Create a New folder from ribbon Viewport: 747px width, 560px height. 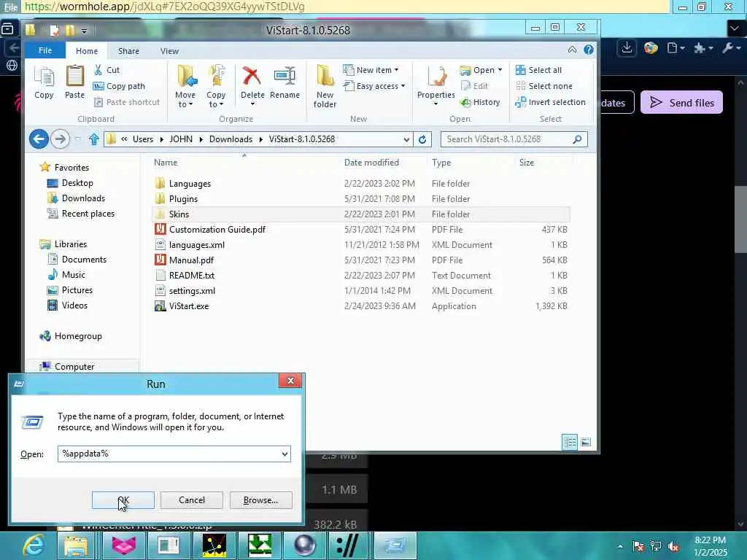(325, 86)
